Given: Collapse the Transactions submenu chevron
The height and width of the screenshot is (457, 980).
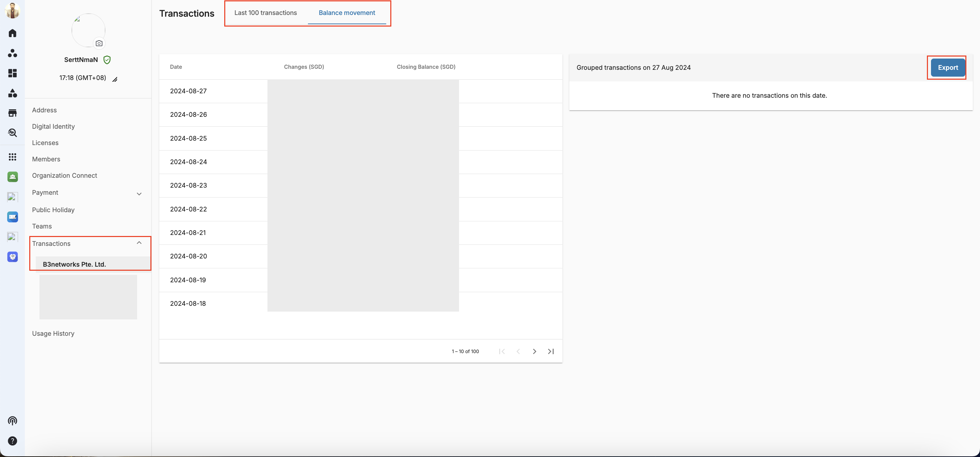Looking at the screenshot, I should point(139,243).
